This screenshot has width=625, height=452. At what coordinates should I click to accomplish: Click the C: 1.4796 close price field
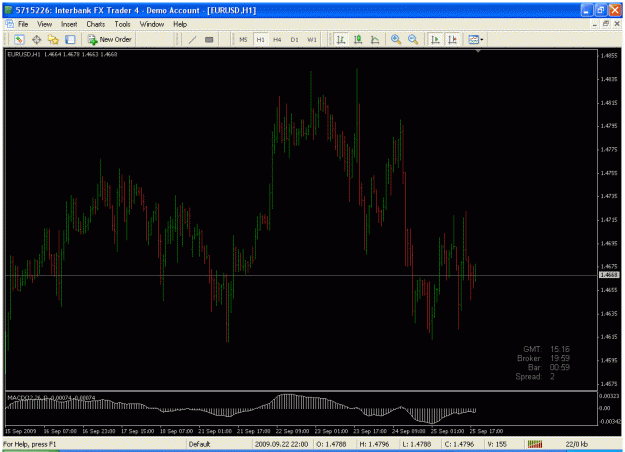coord(460,444)
